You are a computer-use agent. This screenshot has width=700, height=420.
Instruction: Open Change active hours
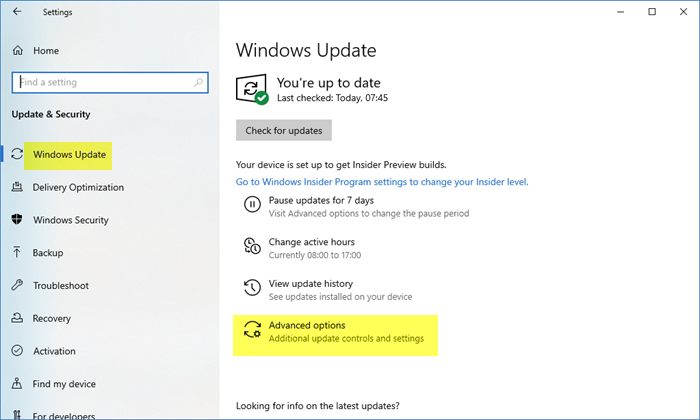click(x=312, y=242)
